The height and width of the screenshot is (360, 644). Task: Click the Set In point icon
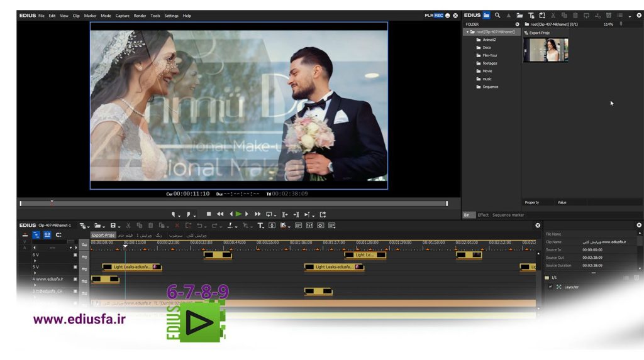tap(174, 214)
